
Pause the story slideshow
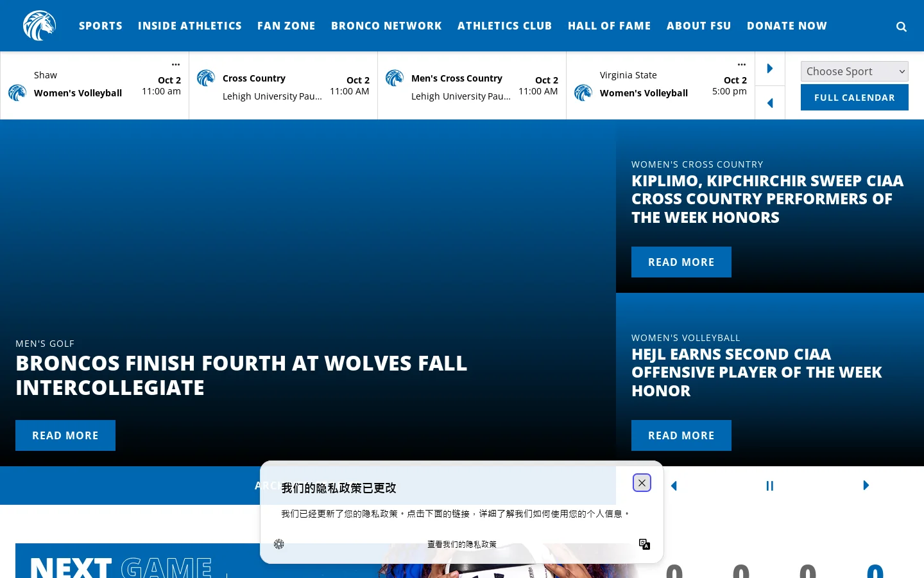[x=770, y=486]
